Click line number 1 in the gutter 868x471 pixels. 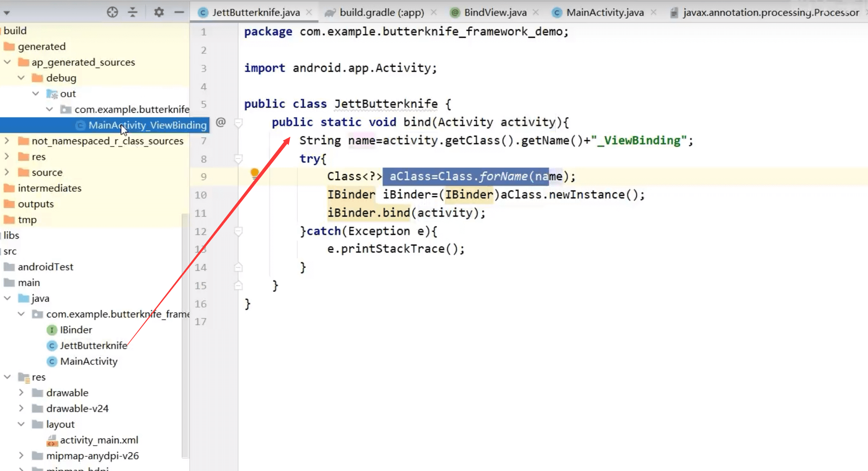point(203,32)
